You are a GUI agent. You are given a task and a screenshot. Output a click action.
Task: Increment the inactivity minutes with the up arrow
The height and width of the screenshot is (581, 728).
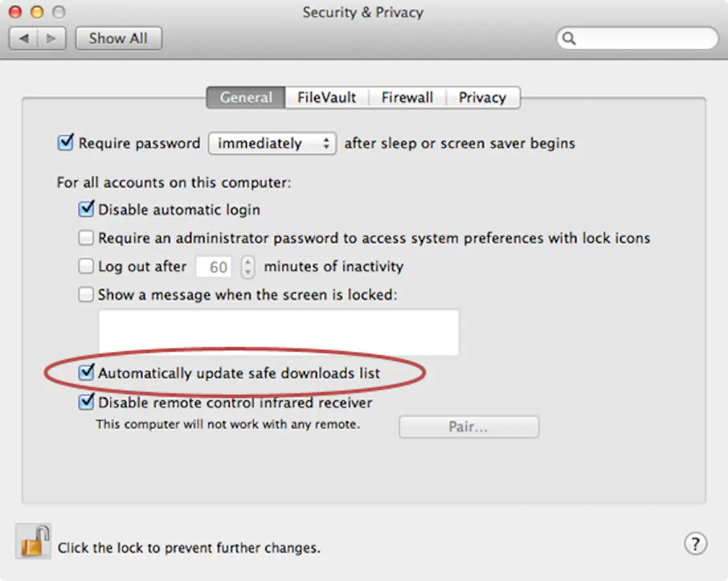click(x=248, y=262)
